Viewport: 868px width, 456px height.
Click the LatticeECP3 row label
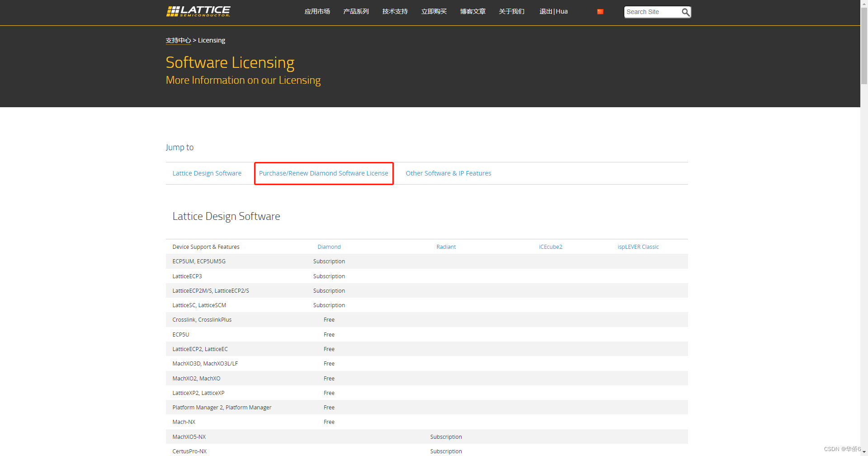(187, 276)
